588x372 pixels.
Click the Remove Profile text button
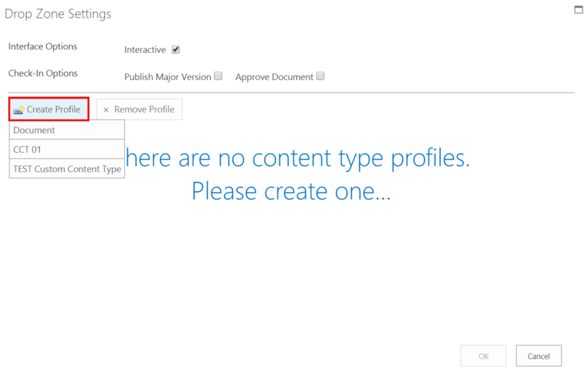coord(144,110)
